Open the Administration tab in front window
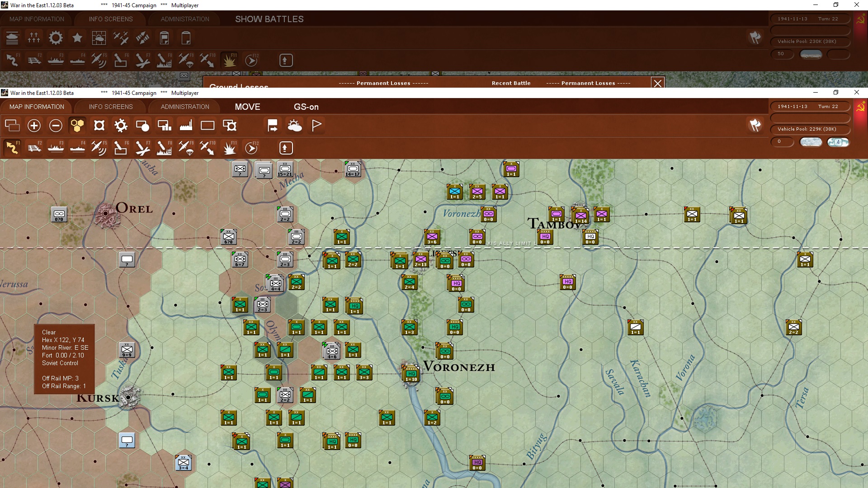 pyautogui.click(x=185, y=107)
